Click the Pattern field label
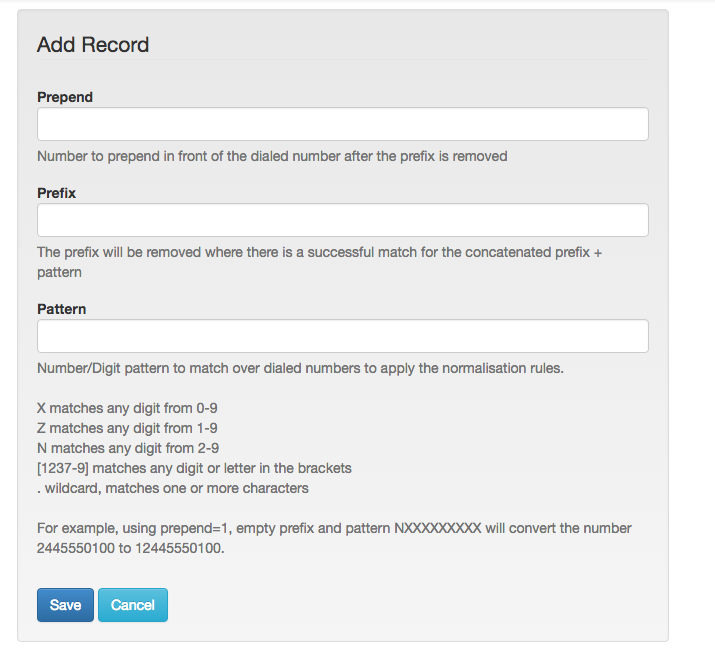 (x=62, y=309)
